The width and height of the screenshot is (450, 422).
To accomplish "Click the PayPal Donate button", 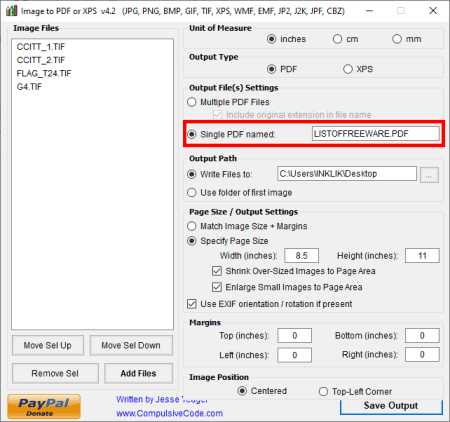I will pos(44,406).
